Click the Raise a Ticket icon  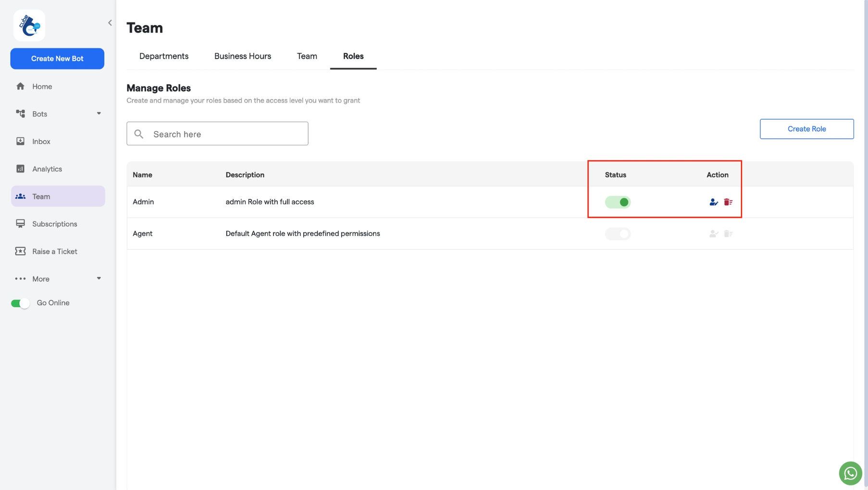pos(20,251)
